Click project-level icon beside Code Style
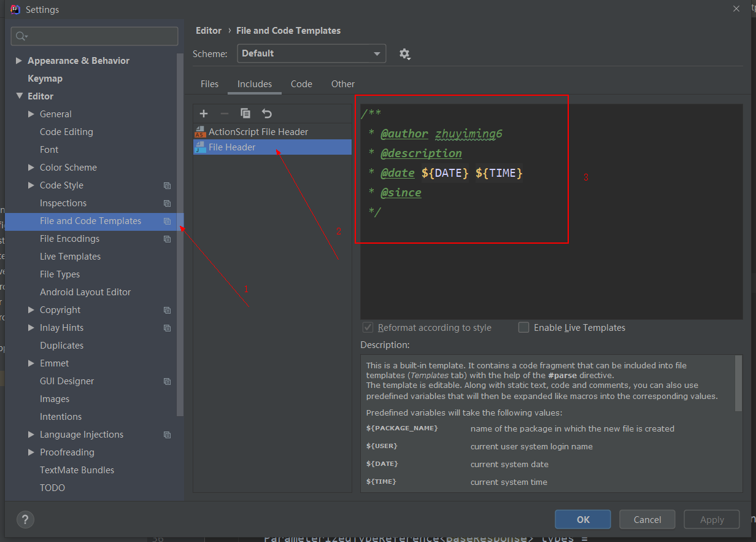This screenshot has height=542, width=756. pos(167,185)
